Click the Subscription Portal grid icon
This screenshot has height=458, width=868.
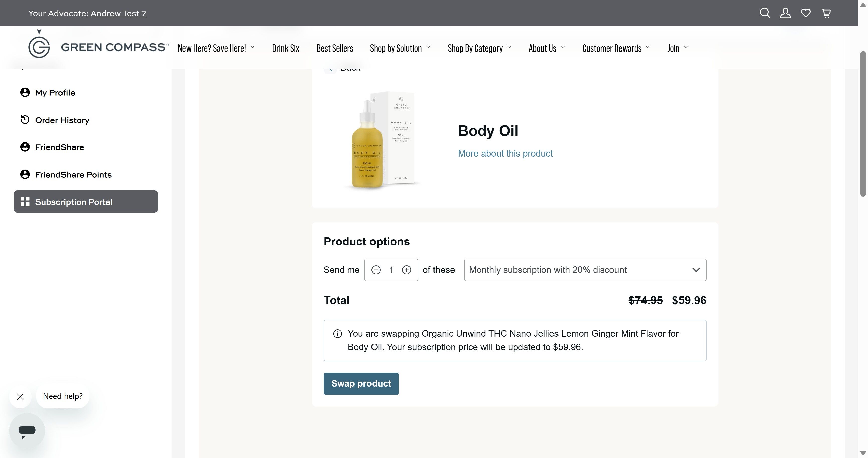point(25,202)
